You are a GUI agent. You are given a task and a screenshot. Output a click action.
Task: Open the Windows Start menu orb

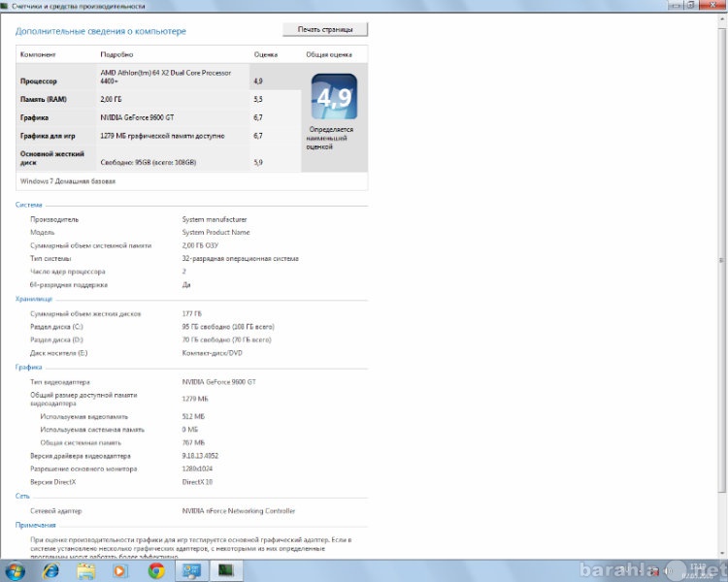pos(14,571)
